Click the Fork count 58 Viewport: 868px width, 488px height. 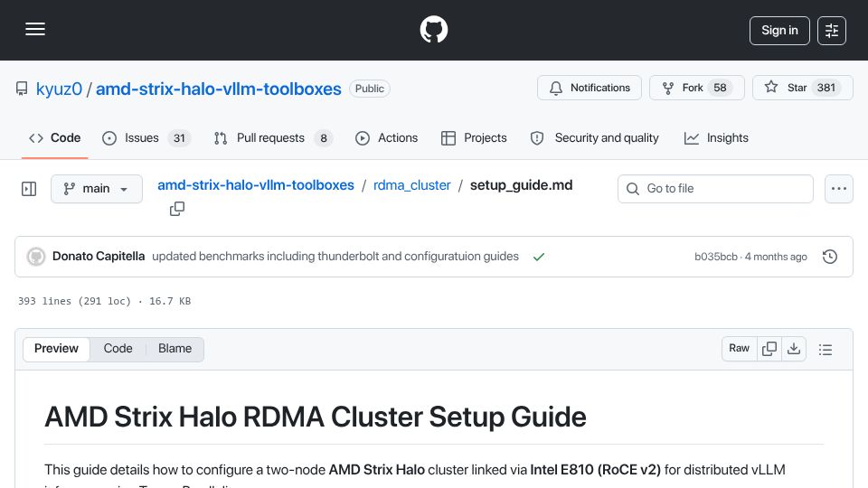(x=720, y=88)
